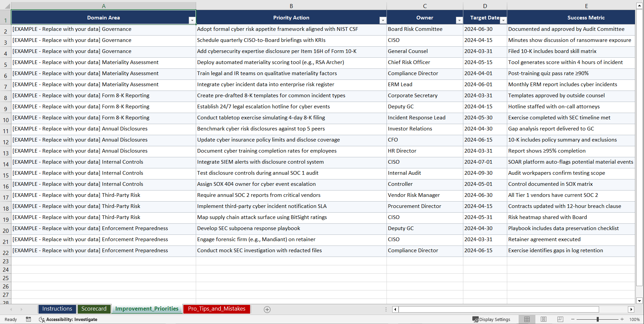Image resolution: width=644 pixels, height=324 pixels.
Task: Click the next sheet navigation arrow
Action: (x=21, y=310)
